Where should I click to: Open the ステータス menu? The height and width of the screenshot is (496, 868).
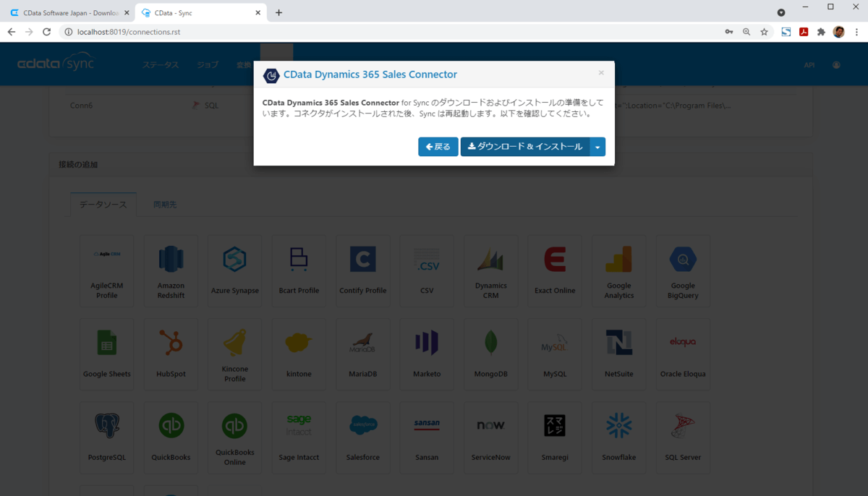(161, 65)
